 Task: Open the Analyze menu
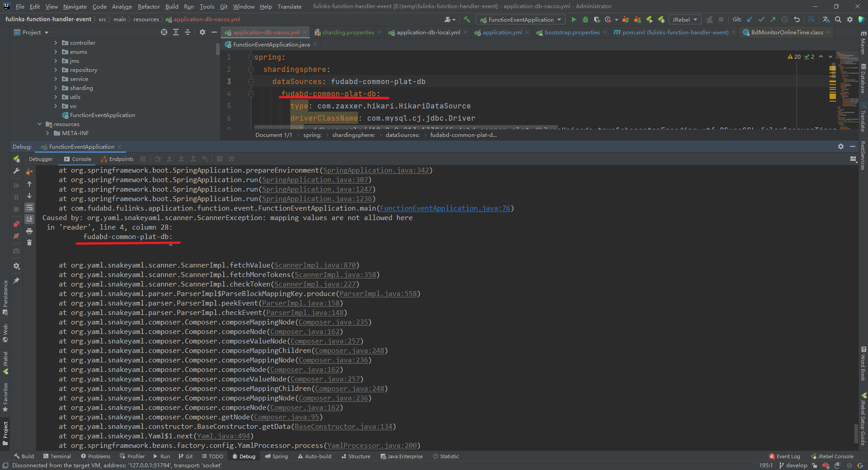tap(122, 6)
